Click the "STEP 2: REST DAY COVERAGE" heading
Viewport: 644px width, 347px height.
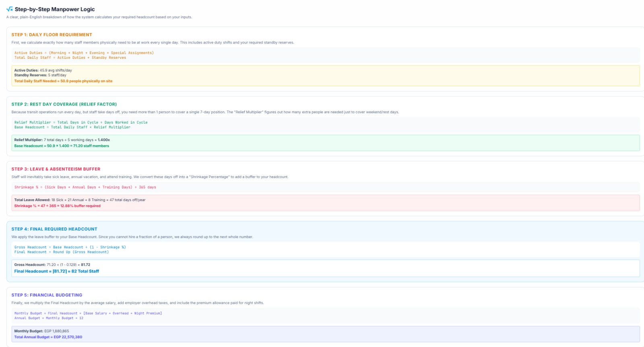click(64, 104)
